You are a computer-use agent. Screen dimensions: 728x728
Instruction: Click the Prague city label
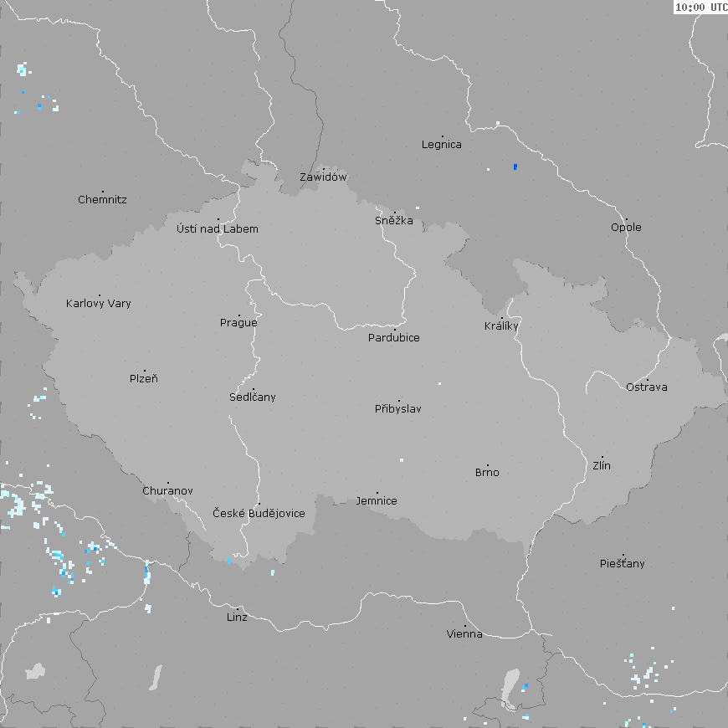click(238, 323)
